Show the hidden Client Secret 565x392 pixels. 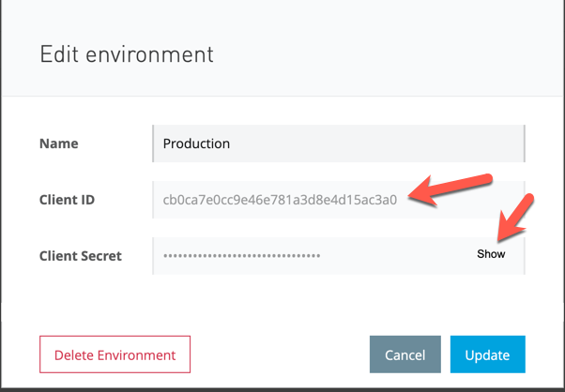[x=491, y=254]
